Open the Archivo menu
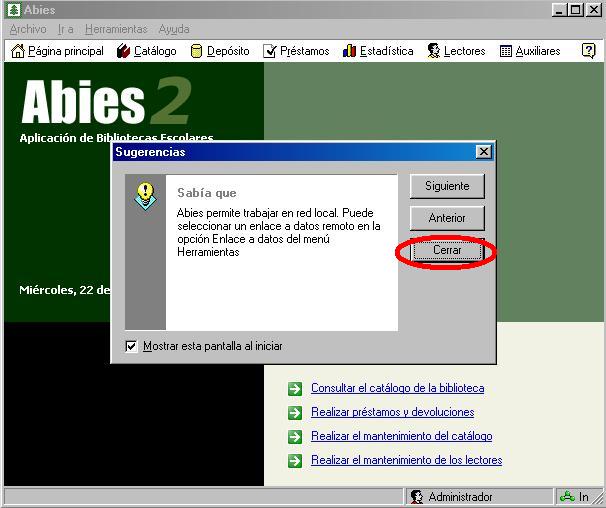This screenshot has height=508, width=606. tap(28, 29)
